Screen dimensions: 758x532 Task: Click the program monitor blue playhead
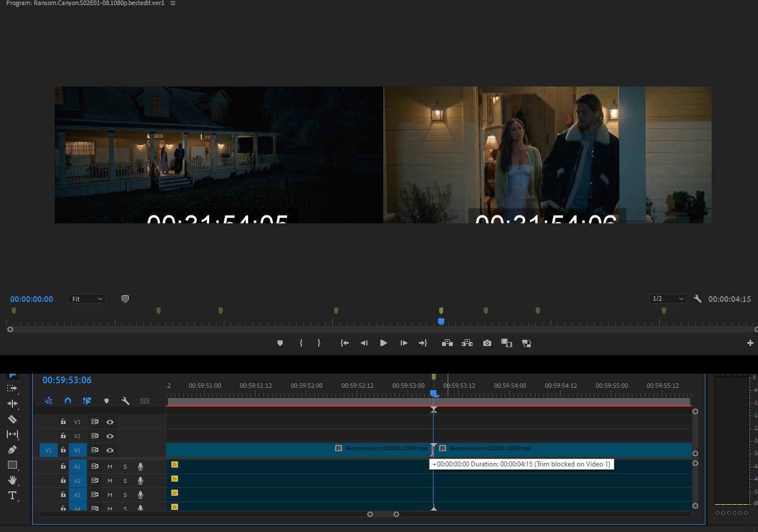441,321
